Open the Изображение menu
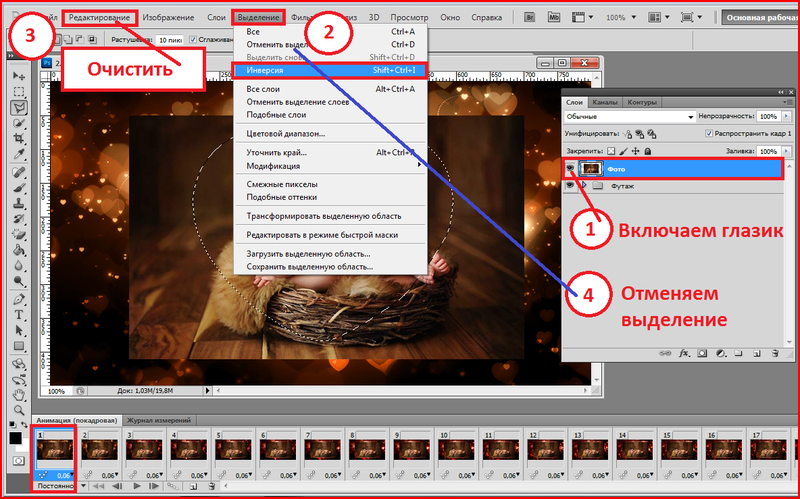 (x=168, y=17)
